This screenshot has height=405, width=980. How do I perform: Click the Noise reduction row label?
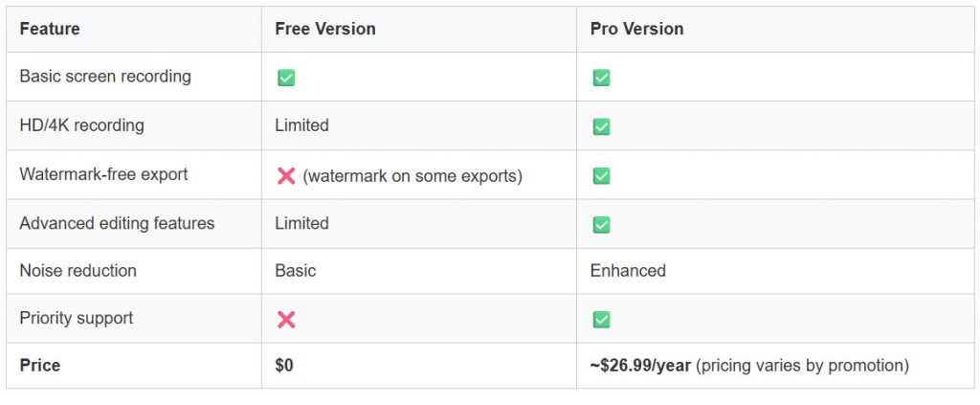[x=78, y=271]
